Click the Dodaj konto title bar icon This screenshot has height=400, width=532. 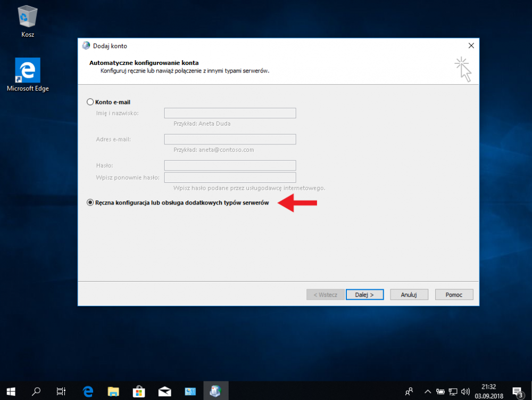pos(86,46)
